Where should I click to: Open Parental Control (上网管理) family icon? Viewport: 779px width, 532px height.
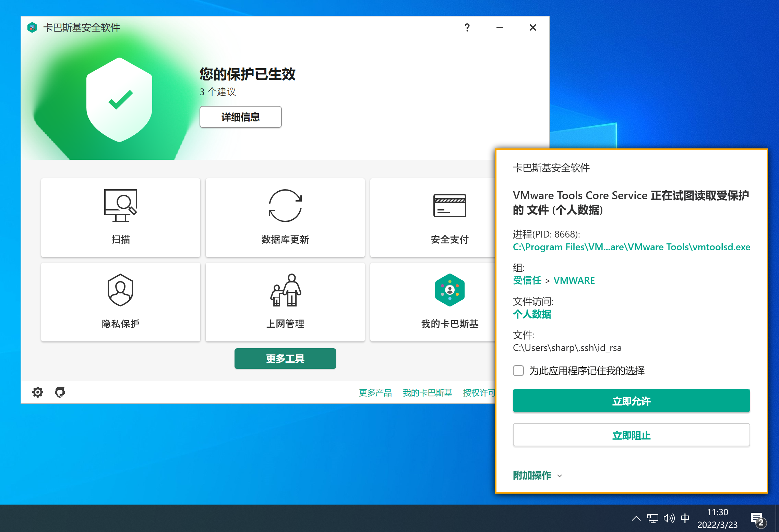pyautogui.click(x=285, y=290)
